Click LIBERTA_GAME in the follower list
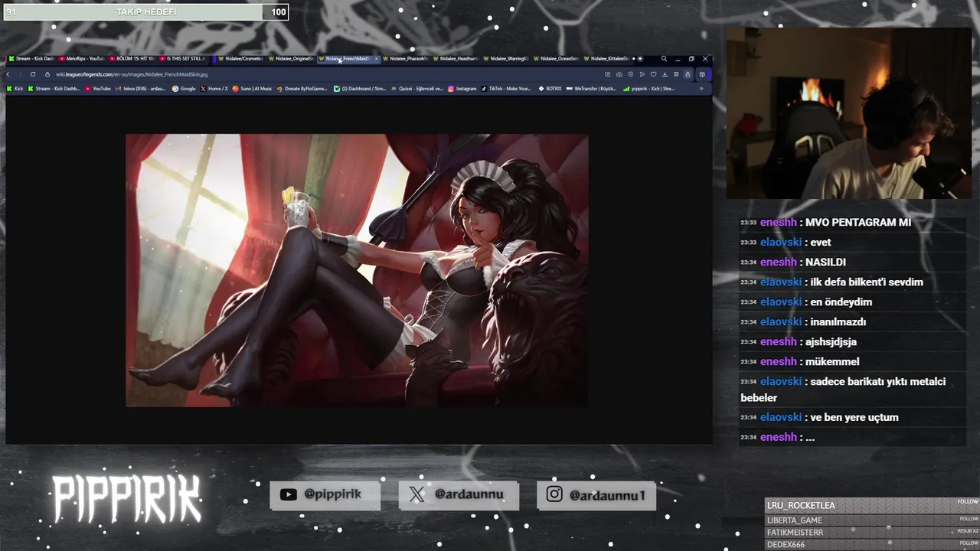 click(795, 520)
